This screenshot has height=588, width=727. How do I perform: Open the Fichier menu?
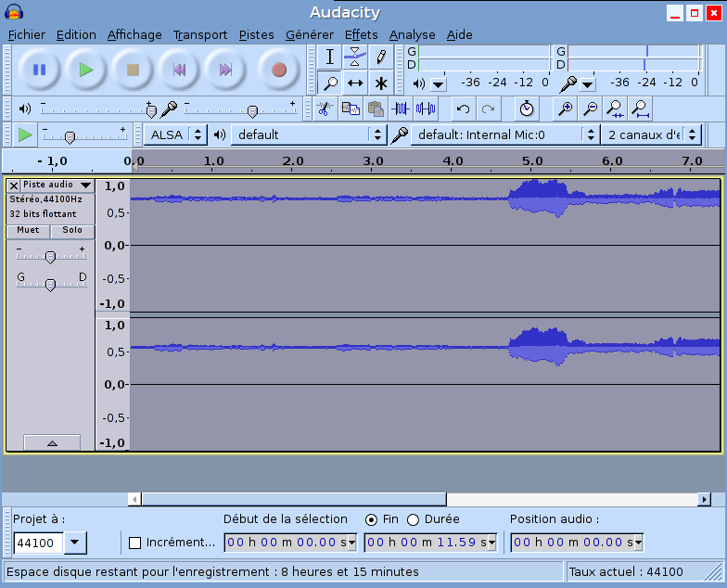tap(26, 35)
